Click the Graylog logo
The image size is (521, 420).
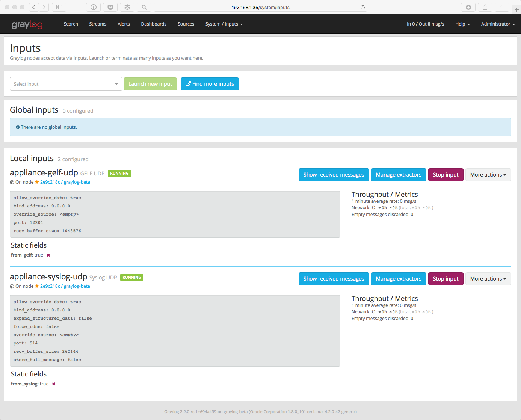[27, 24]
